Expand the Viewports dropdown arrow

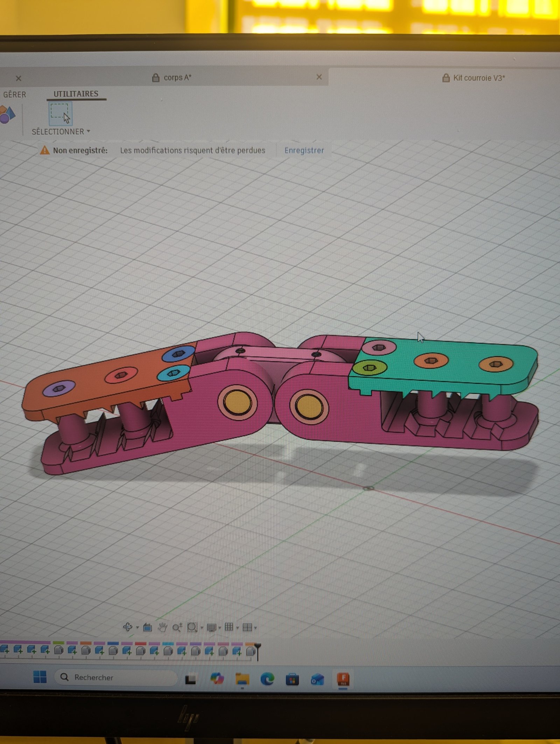255,628
